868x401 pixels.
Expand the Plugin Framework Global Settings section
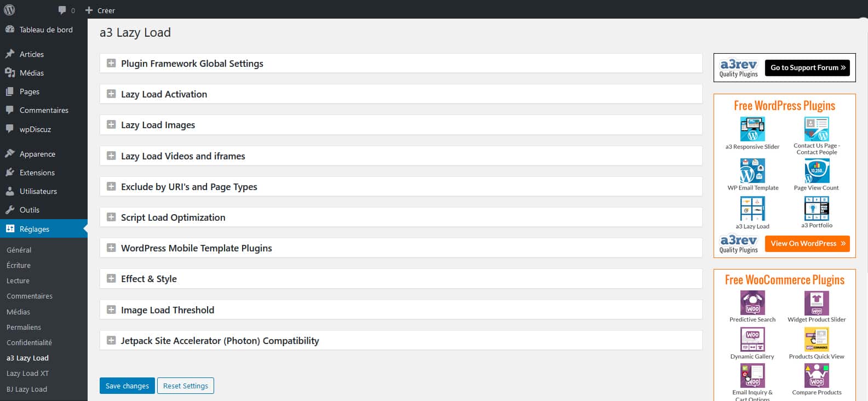pyautogui.click(x=111, y=64)
